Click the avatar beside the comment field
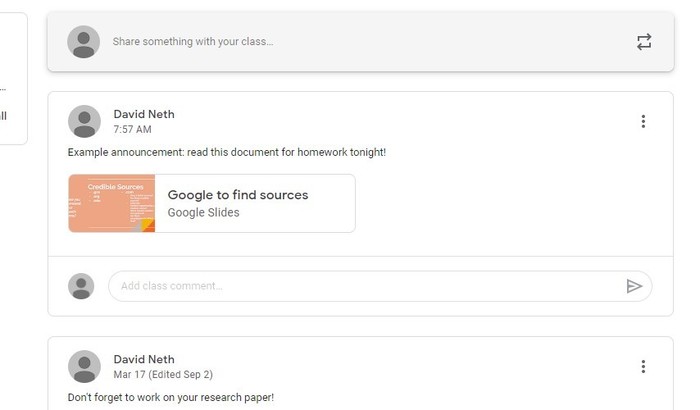The height and width of the screenshot is (410, 700). pos(81,286)
